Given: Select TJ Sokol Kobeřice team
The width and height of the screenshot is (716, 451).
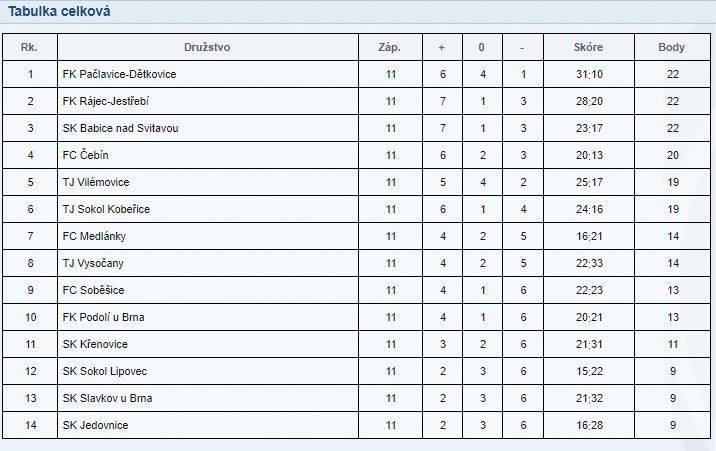Looking at the screenshot, I should 106,209.
